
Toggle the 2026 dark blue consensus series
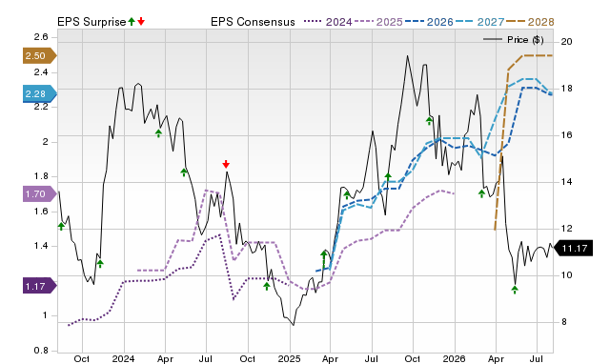pyautogui.click(x=429, y=22)
